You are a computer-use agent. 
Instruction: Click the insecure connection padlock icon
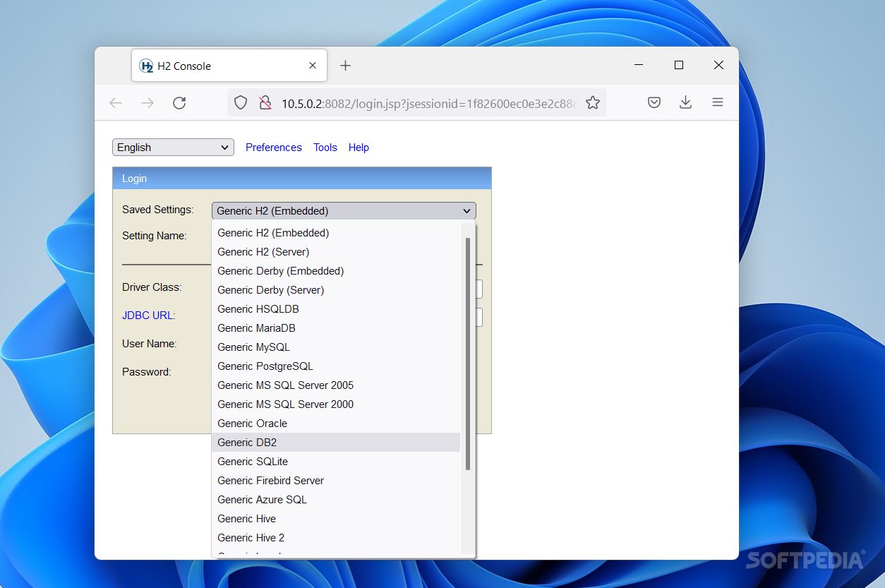265,103
